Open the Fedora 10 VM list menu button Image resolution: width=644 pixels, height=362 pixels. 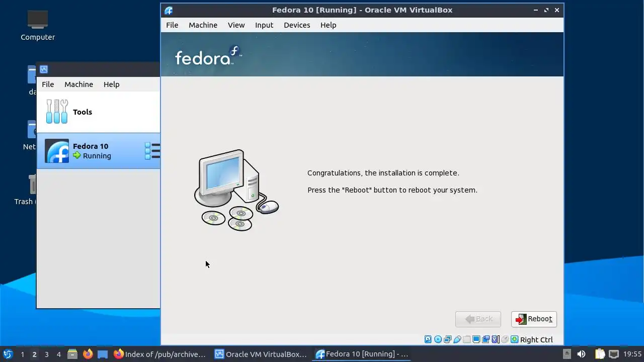[152, 151]
